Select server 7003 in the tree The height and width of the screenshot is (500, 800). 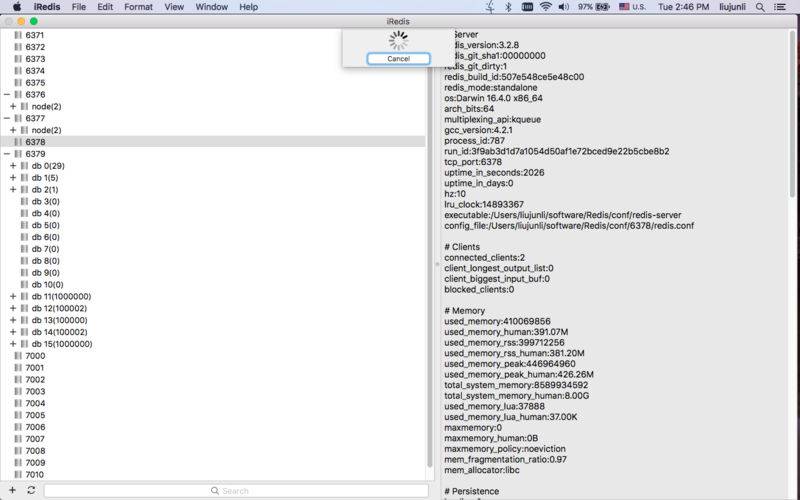coord(35,391)
